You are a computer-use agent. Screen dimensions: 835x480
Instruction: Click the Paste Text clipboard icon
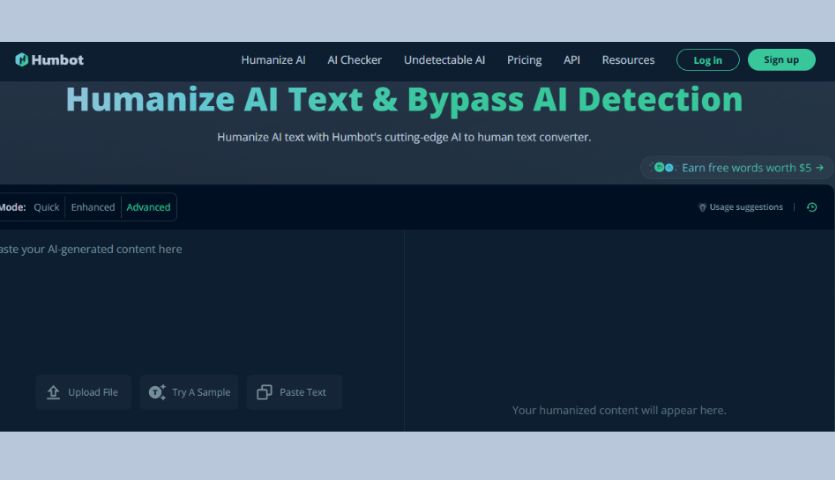[x=264, y=392]
